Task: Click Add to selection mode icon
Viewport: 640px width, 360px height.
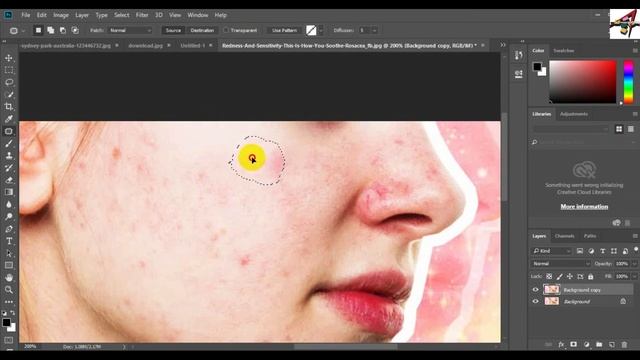Action: (x=51, y=30)
